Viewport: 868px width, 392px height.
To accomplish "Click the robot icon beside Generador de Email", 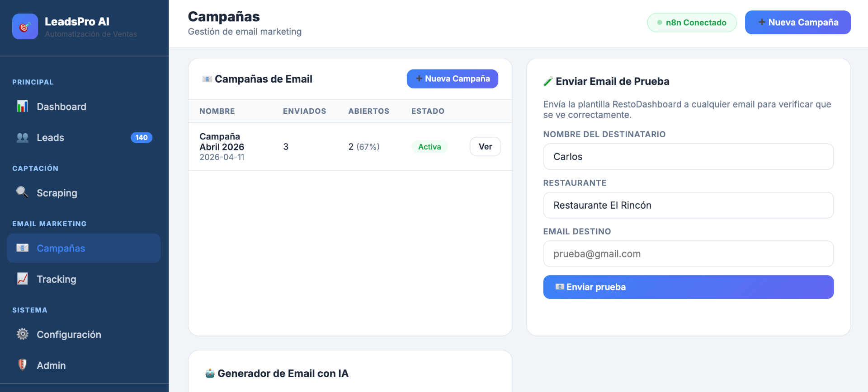I will (x=210, y=373).
